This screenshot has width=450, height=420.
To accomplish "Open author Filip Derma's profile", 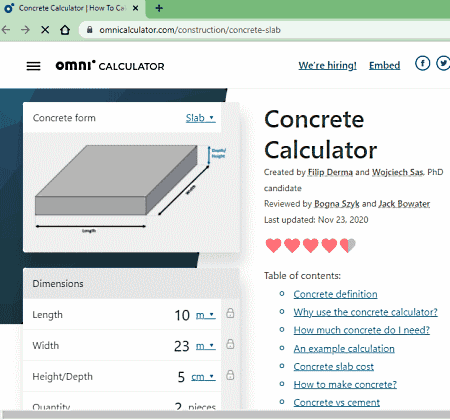I will (330, 172).
